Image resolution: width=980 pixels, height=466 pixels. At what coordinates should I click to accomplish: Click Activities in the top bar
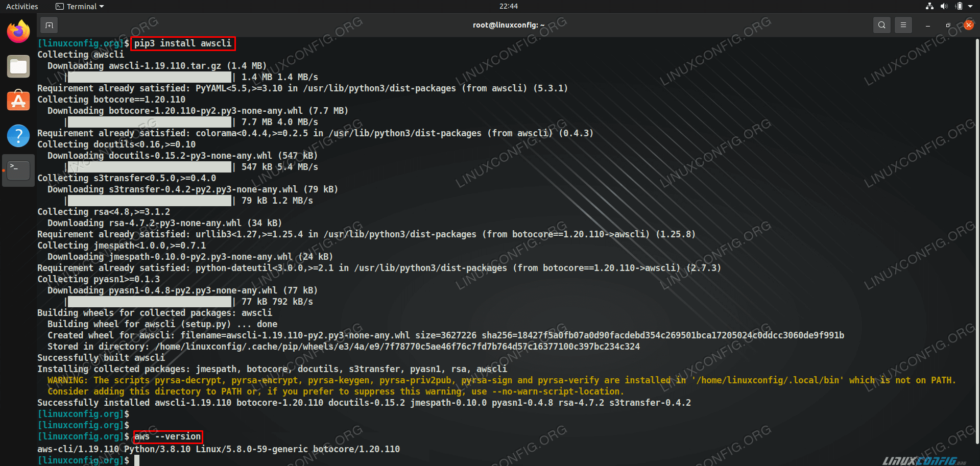pos(22,7)
